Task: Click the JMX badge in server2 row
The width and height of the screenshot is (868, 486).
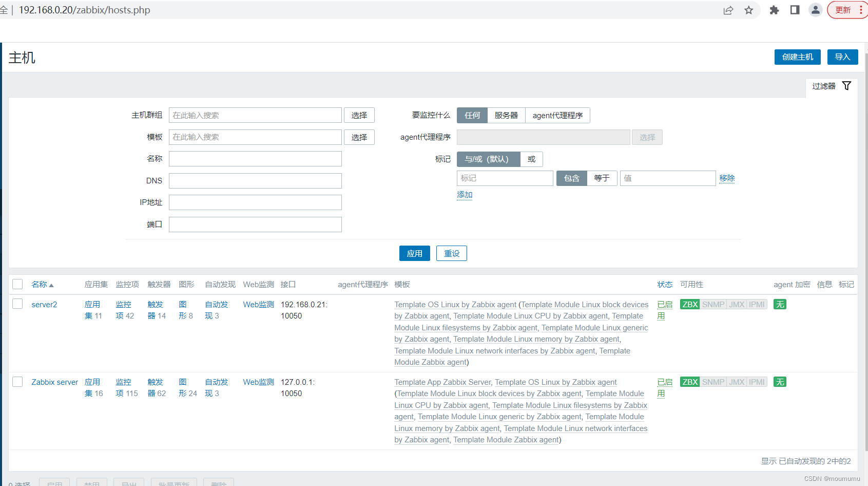Action: pyautogui.click(x=737, y=304)
